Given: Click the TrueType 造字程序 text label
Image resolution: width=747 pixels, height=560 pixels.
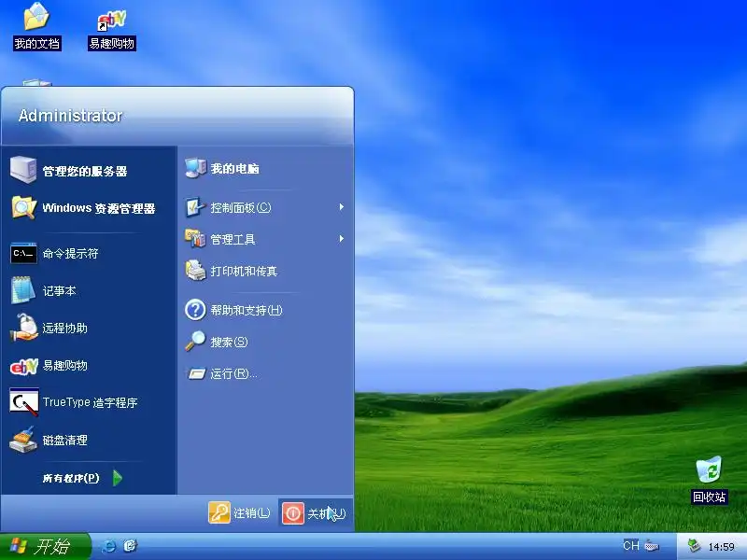Looking at the screenshot, I should click(90, 402).
